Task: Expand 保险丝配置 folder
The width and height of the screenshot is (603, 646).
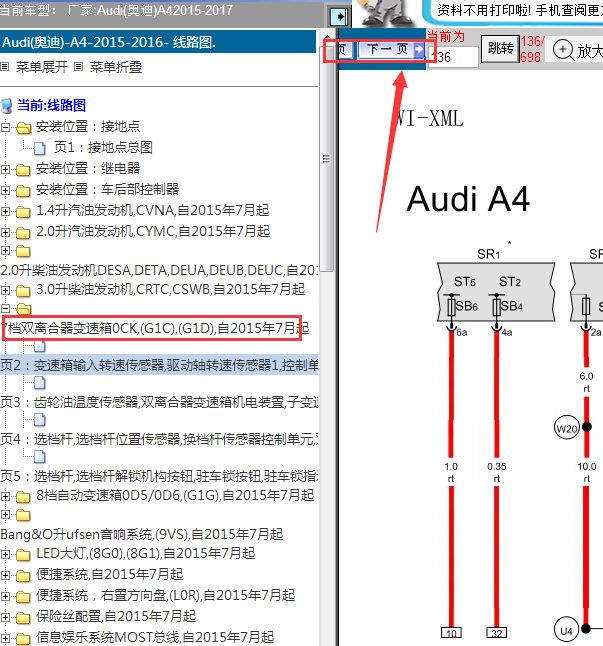Action: point(6,618)
